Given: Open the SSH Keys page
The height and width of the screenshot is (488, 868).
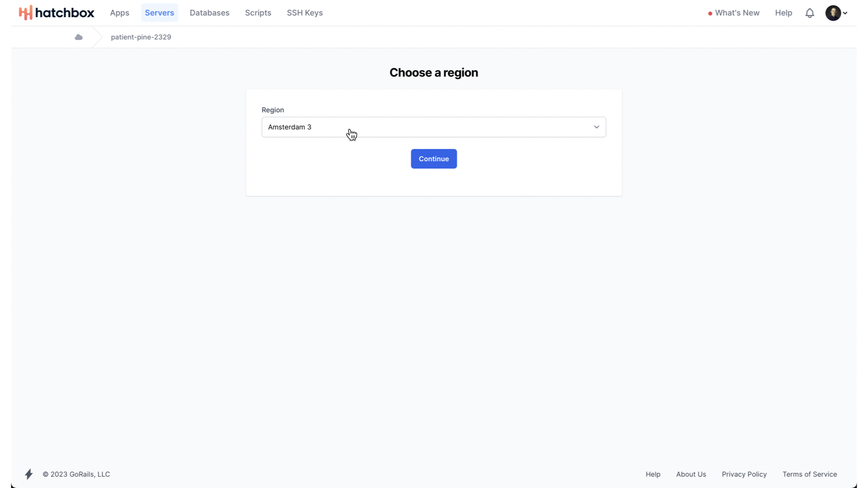Looking at the screenshot, I should (x=305, y=13).
